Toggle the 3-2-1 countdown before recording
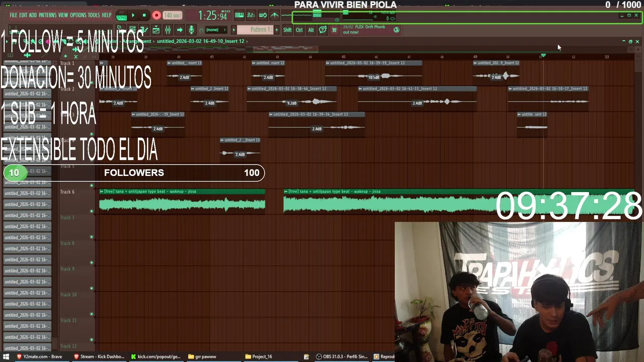 click(251, 16)
